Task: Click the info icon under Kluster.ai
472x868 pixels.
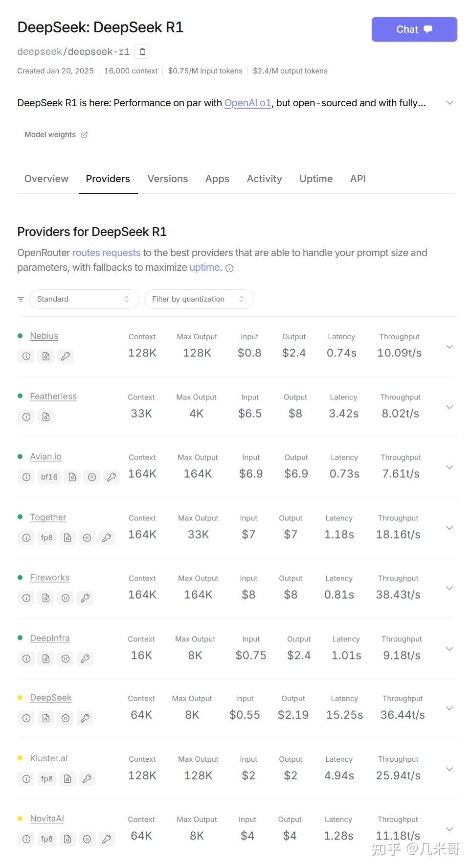Action: [26, 778]
